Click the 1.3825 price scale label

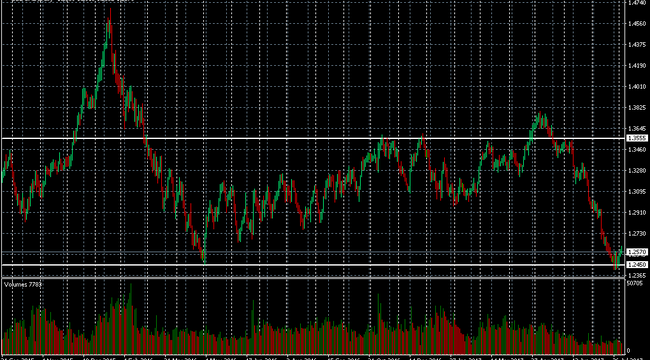point(637,108)
